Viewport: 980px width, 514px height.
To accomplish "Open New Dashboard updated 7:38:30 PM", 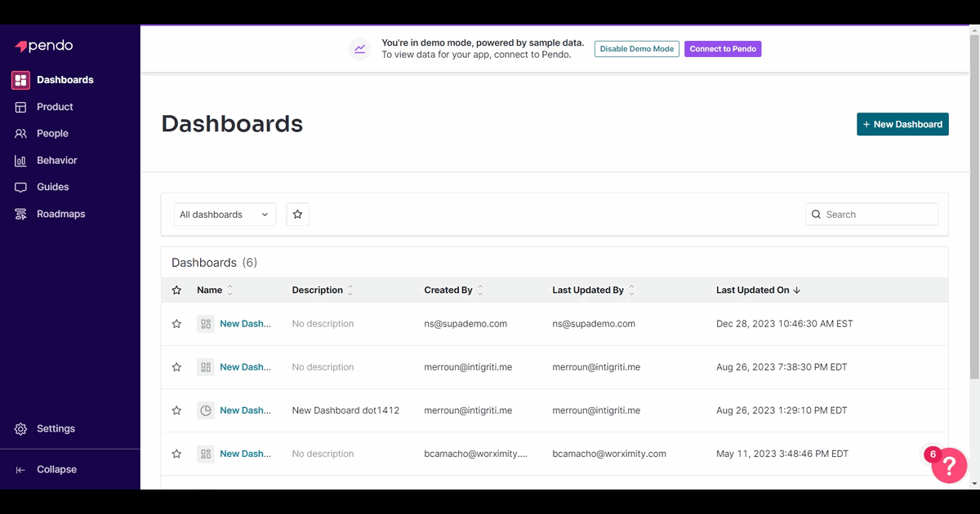I will pyautogui.click(x=245, y=367).
